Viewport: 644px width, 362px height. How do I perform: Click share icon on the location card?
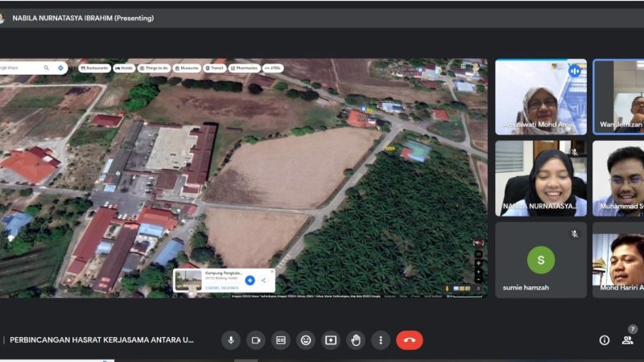pos(263,280)
